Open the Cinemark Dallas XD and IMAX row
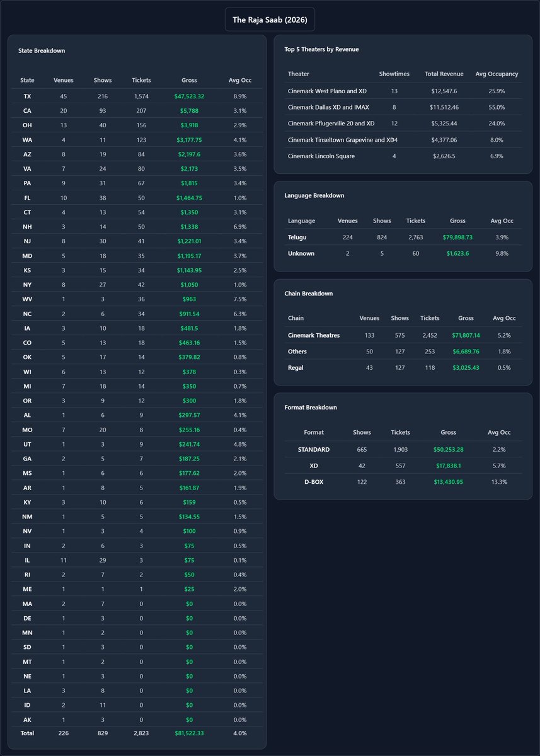Image resolution: width=540 pixels, height=756 pixels. tap(403, 108)
